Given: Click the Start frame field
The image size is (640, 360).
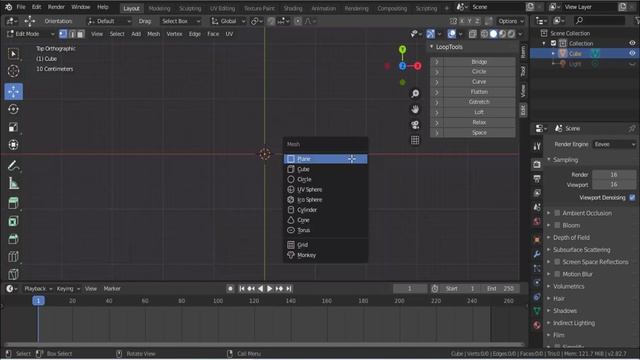Looking at the screenshot, I should pyautogui.click(x=461, y=289).
